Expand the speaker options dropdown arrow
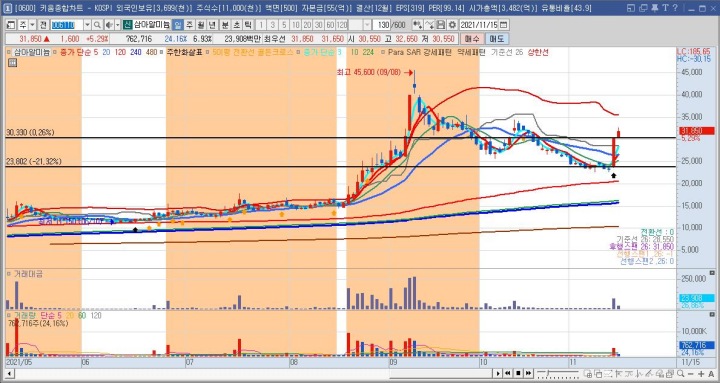The height and width of the screenshot is (383, 720). pos(118,25)
